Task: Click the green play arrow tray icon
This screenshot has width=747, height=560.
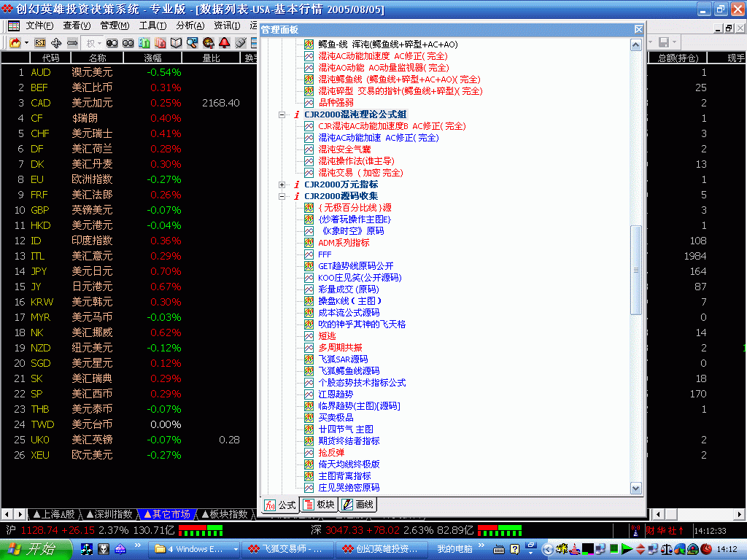Action: [x=627, y=550]
